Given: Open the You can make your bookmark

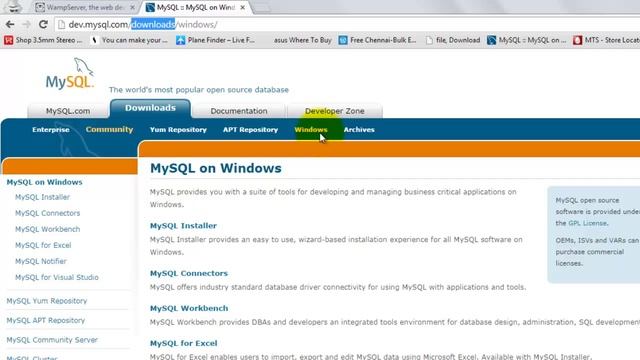Looking at the screenshot, I should 129,40.
